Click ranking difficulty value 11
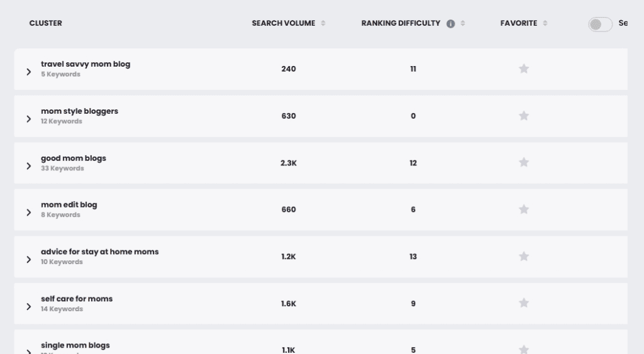Viewport: 644px width, 354px height. tap(413, 69)
